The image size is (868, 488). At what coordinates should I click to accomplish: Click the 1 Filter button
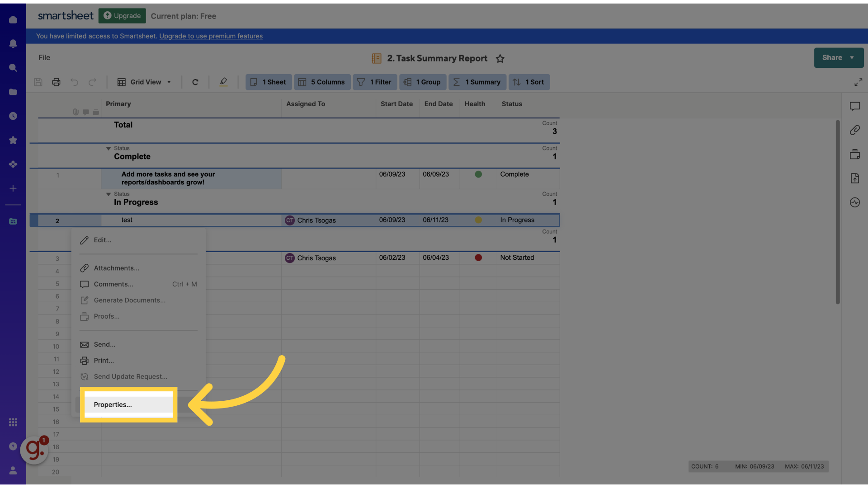coord(375,82)
